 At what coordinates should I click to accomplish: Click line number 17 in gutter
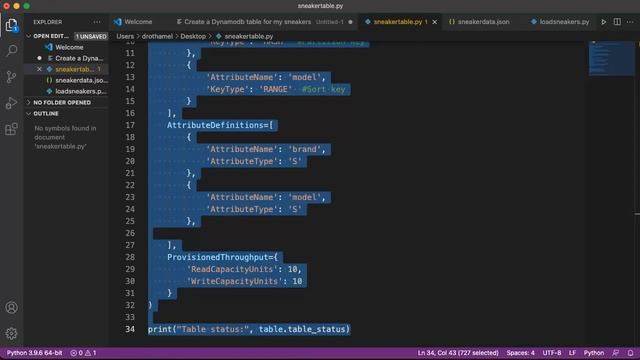click(x=130, y=125)
